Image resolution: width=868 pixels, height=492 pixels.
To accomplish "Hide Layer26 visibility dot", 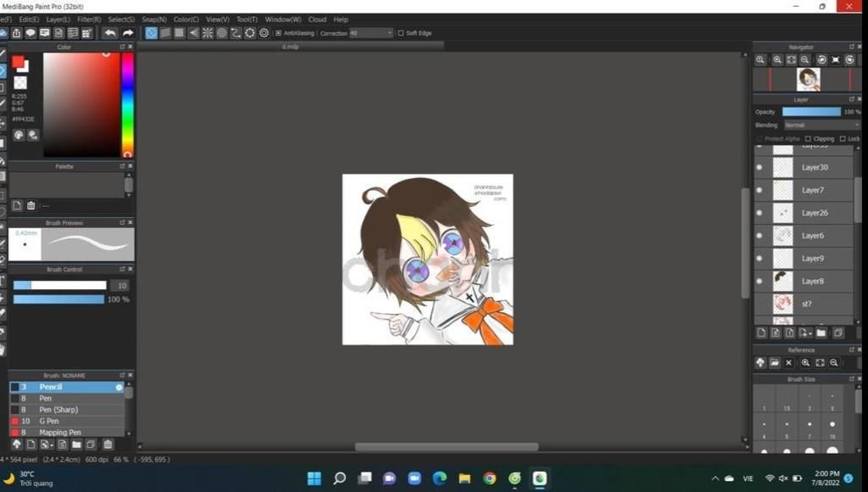I will (x=759, y=213).
